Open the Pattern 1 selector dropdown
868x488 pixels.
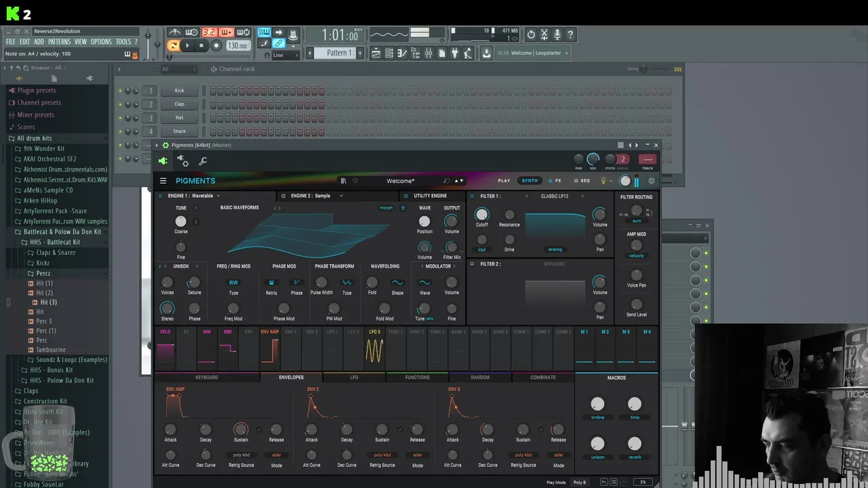[336, 53]
